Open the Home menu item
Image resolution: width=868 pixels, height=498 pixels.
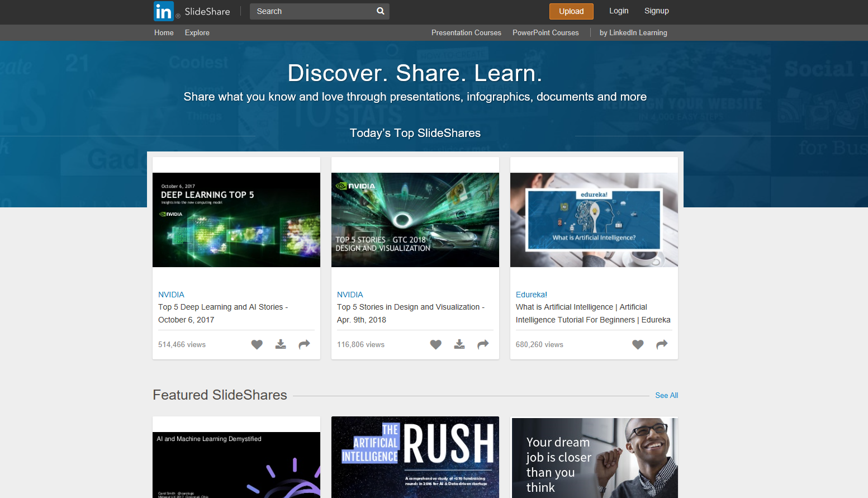[x=164, y=33]
